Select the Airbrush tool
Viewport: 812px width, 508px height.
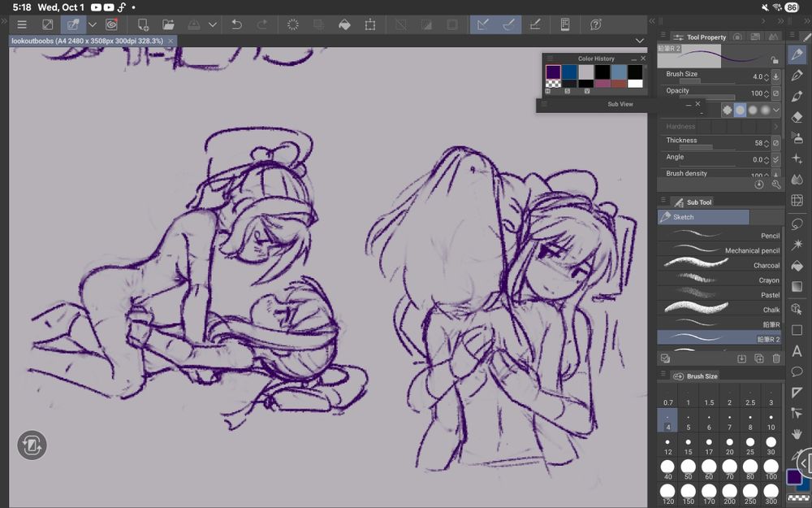797,138
